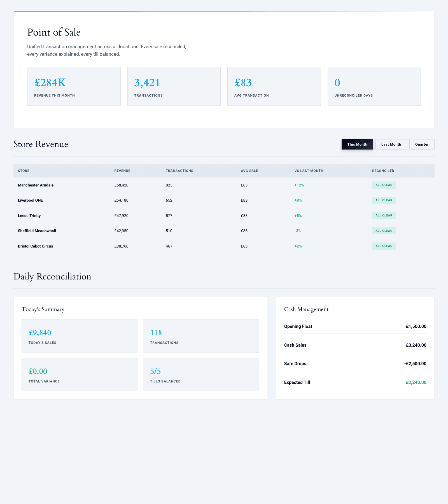Click the Total Variance card
Image resolution: width=448 pixels, height=504 pixels.
80,374
